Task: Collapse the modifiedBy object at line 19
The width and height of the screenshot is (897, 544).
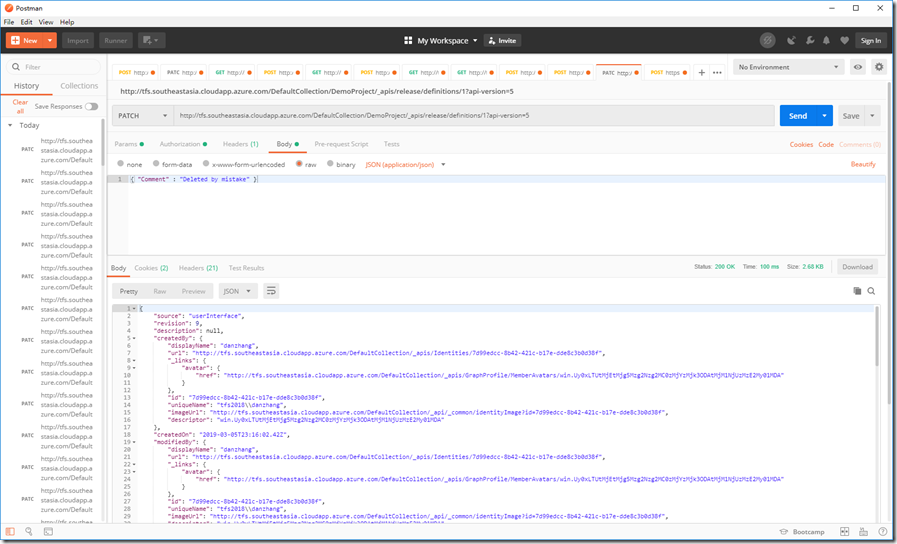Action: [134, 442]
